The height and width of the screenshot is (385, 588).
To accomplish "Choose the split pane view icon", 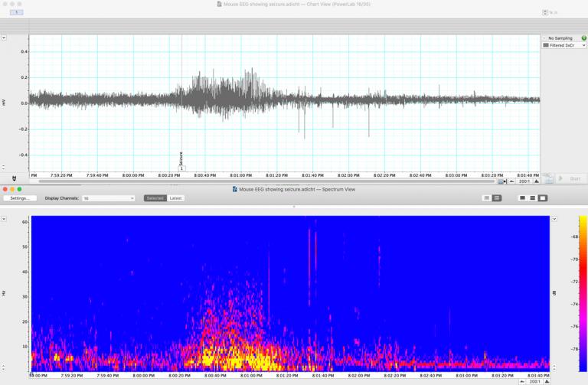I will tap(533, 198).
